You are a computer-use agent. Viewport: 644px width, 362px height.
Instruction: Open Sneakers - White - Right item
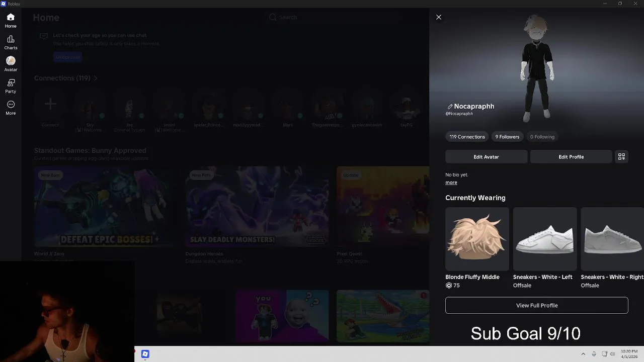pyautogui.click(x=612, y=239)
